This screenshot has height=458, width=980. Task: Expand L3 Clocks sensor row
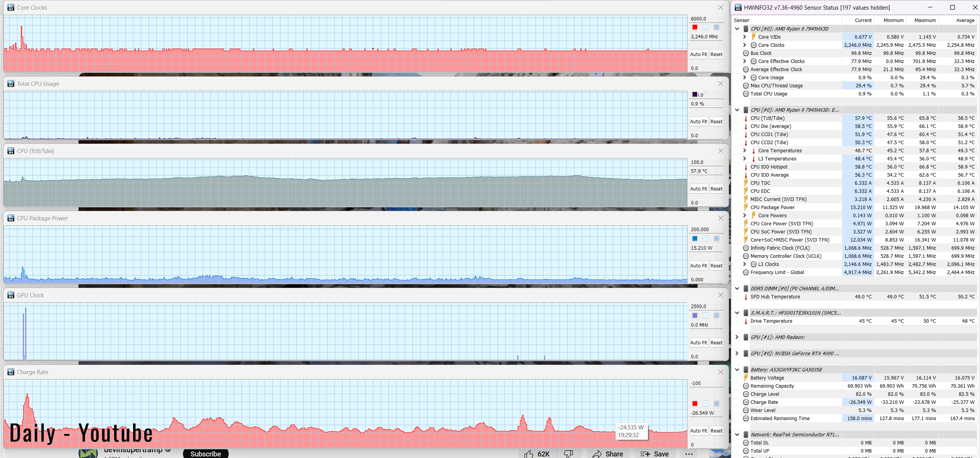coord(745,264)
